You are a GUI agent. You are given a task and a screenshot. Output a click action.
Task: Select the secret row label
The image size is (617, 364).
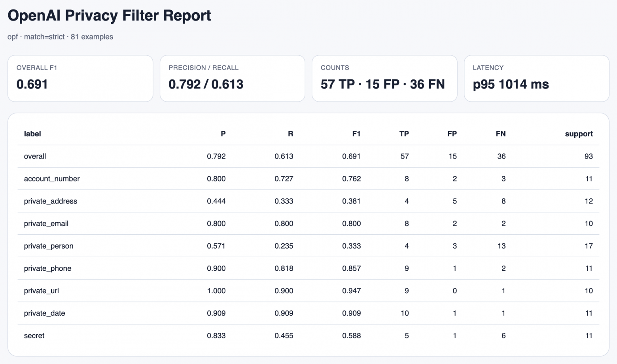point(34,336)
